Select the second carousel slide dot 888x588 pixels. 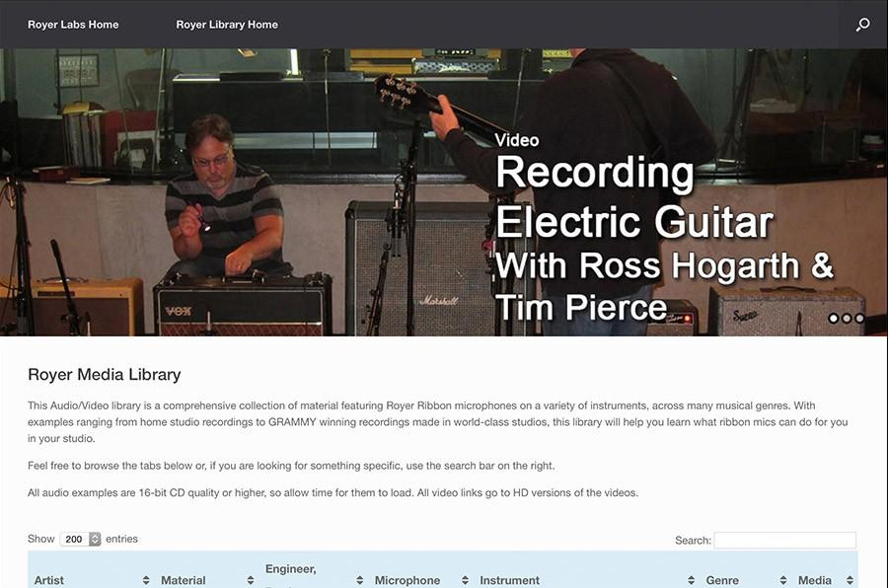(x=847, y=319)
